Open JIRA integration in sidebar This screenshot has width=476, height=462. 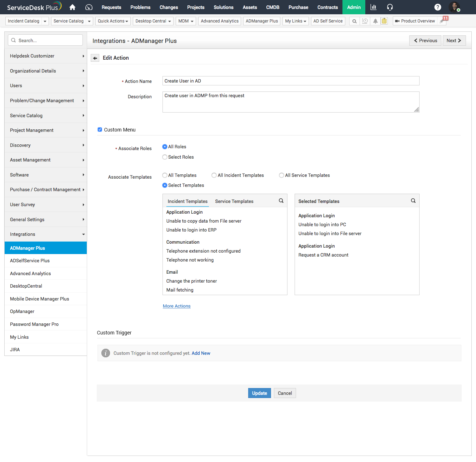tap(46, 350)
